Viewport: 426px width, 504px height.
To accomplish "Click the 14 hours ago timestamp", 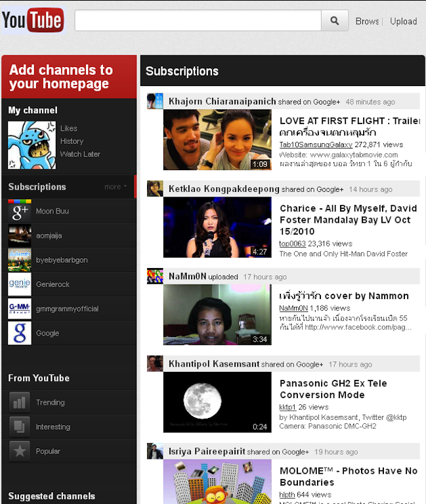I will click(x=370, y=189).
